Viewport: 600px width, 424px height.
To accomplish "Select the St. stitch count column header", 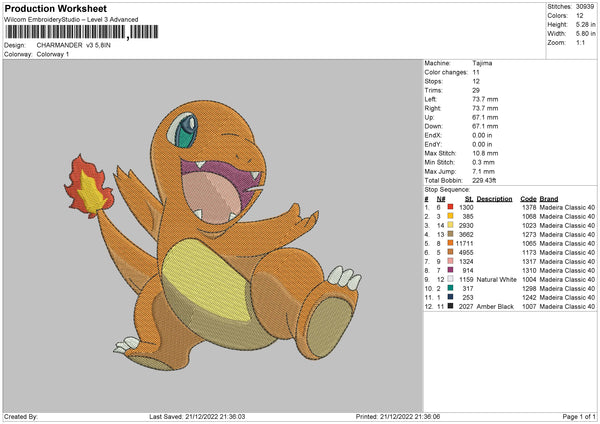I will [x=468, y=198].
